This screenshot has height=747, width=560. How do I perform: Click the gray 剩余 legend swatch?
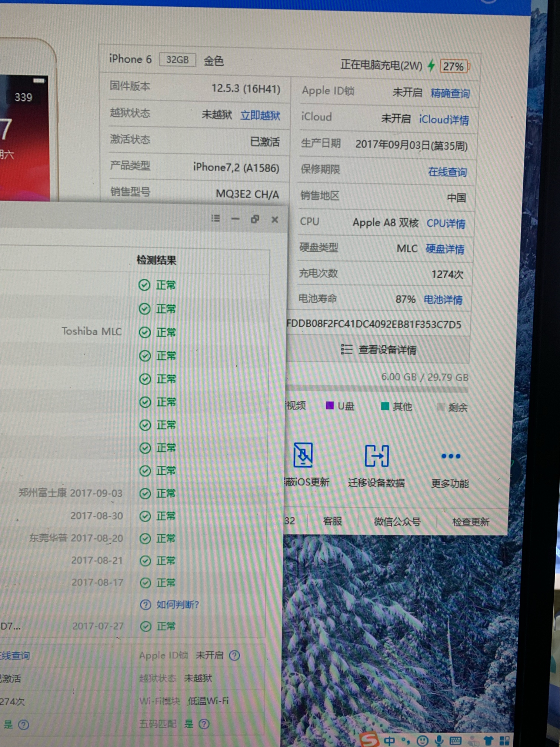click(x=440, y=407)
